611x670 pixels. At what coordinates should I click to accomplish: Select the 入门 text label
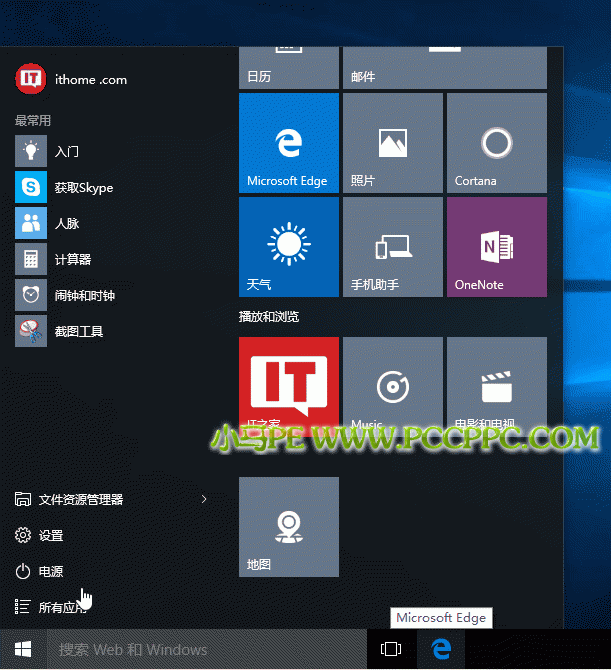click(x=67, y=151)
